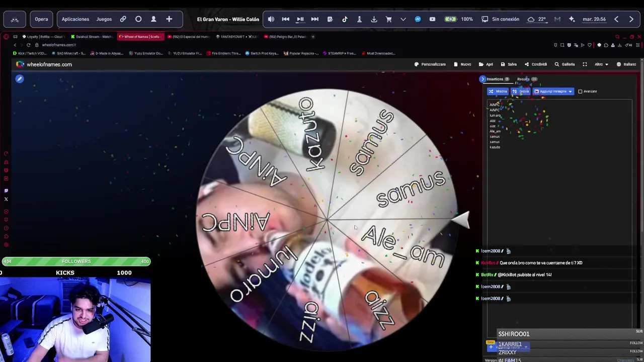Open the downloads icon in top bar
Viewport: 644px width, 362px height.
click(374, 19)
